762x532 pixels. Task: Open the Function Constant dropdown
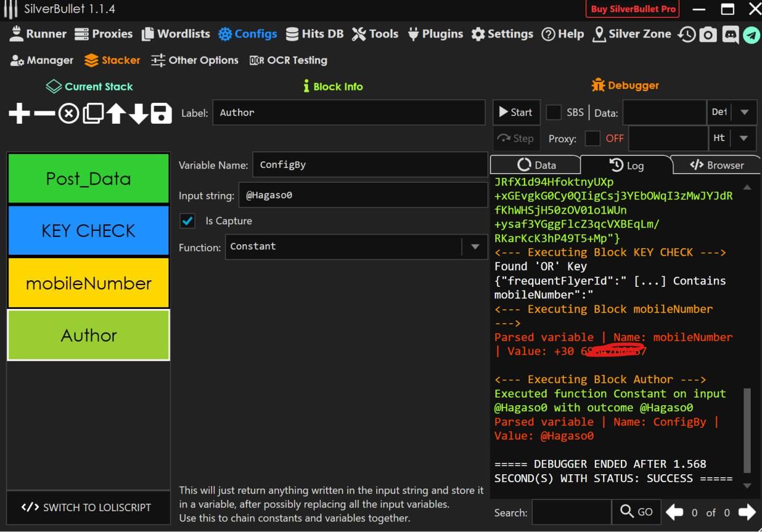coord(474,246)
